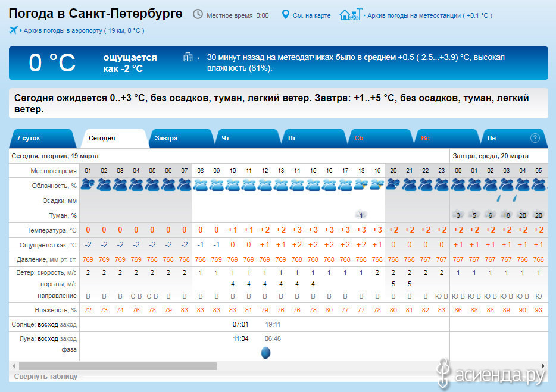556x392 pixels.
Task: Click the clock icon beside local time
Action: coord(198,15)
